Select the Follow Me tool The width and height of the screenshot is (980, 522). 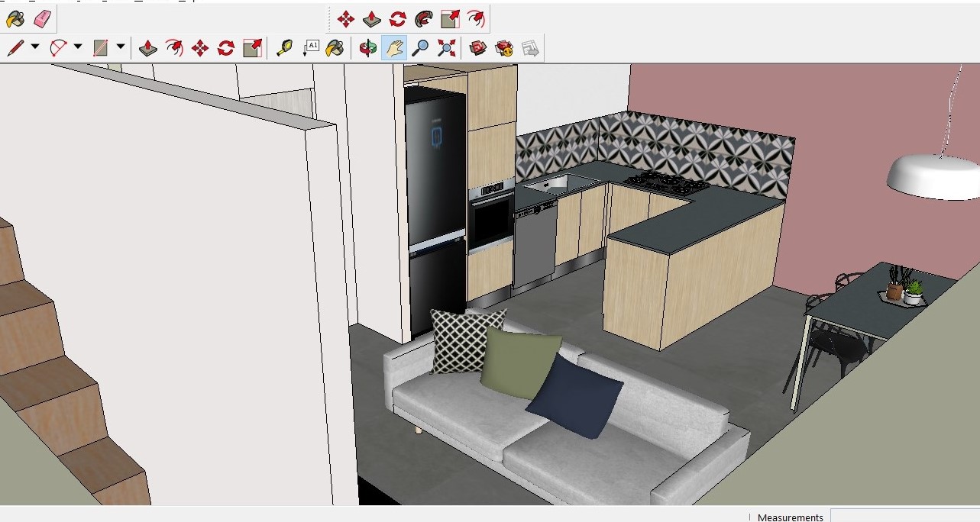point(423,19)
